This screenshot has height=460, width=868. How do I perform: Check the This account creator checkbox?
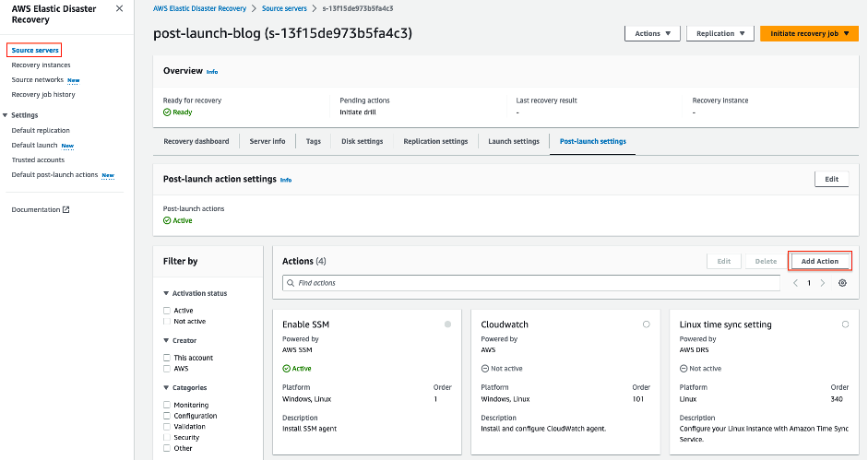coord(167,358)
